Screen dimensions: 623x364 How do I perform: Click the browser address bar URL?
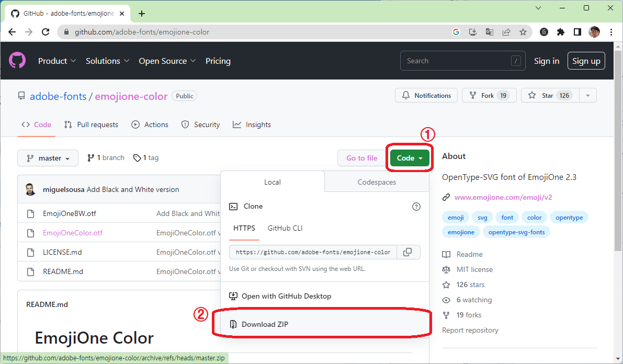pos(142,32)
